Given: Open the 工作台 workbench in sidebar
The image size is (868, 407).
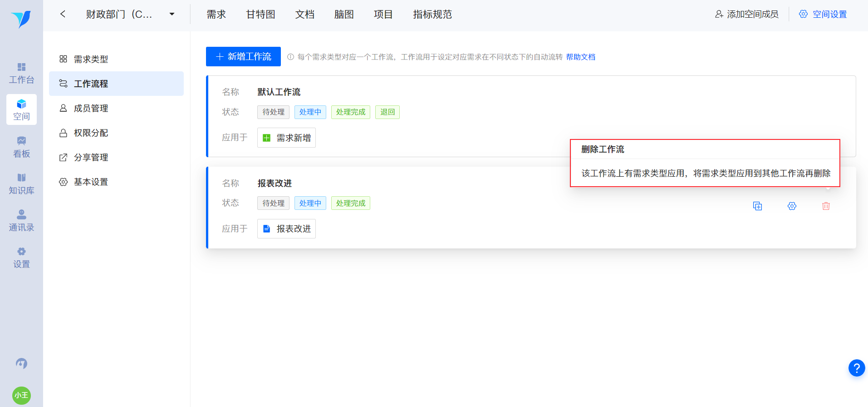Looking at the screenshot, I should (21, 74).
